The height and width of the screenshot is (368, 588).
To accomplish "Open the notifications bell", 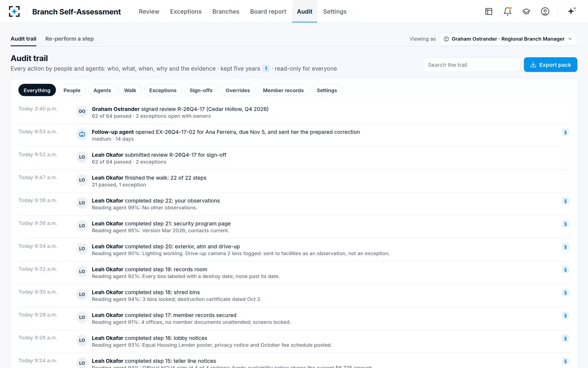I will [508, 11].
